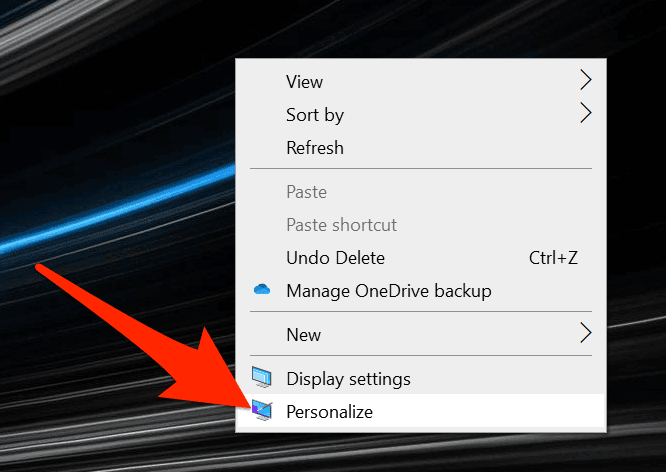Screen dimensions: 666x472
Task: Click the greyed-out Paste shortcut entry
Action: click(x=341, y=225)
